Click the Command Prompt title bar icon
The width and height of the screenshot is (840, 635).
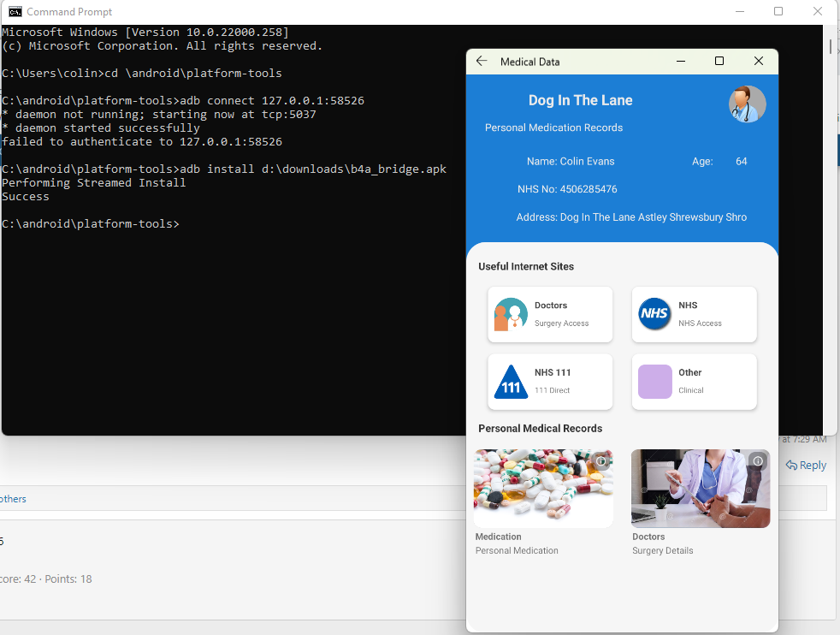tap(15, 12)
